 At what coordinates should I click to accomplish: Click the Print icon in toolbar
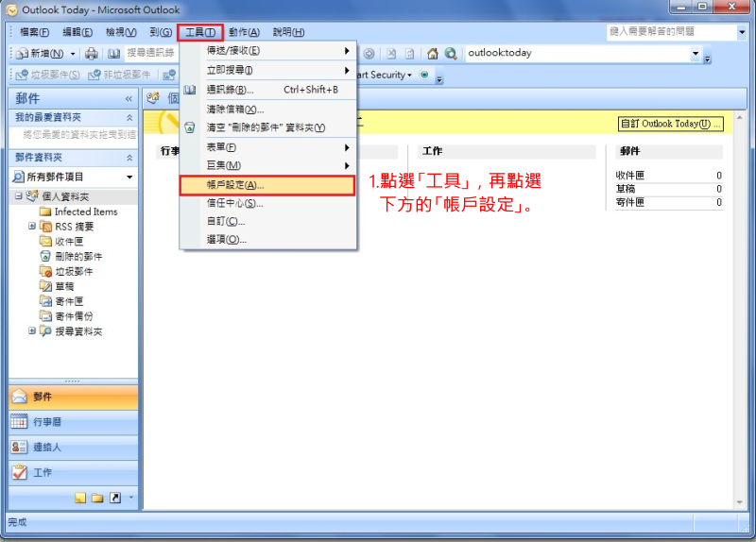tap(91, 54)
